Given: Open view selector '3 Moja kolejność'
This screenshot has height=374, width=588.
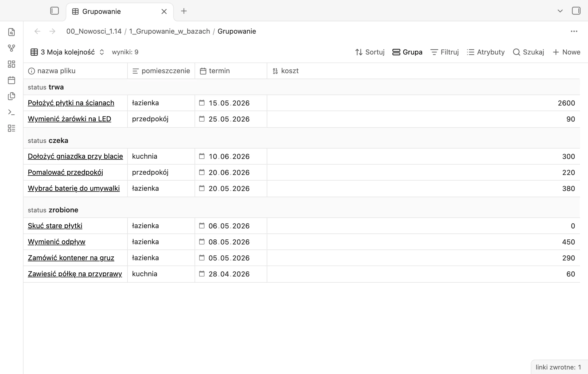Looking at the screenshot, I should tap(67, 52).
